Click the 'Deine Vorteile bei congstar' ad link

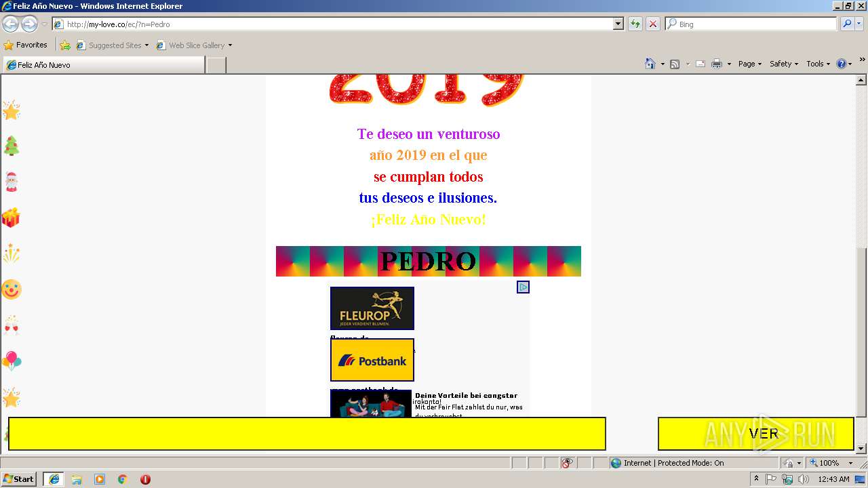coord(466,395)
